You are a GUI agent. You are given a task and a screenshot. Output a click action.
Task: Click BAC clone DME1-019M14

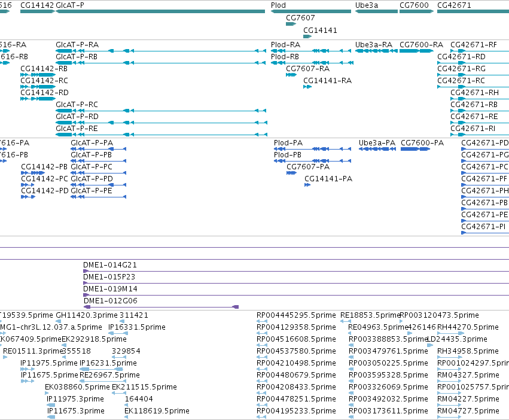[x=296, y=295]
